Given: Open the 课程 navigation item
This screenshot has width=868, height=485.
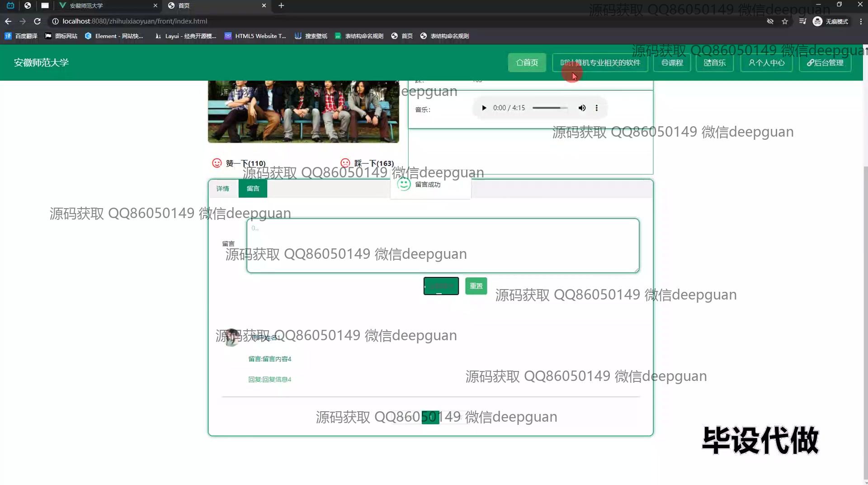Looking at the screenshot, I should [672, 63].
